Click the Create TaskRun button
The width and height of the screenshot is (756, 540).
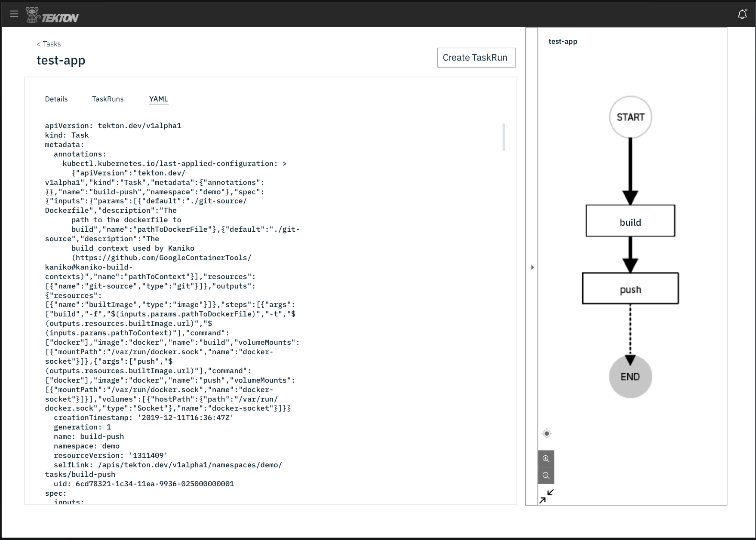point(476,57)
